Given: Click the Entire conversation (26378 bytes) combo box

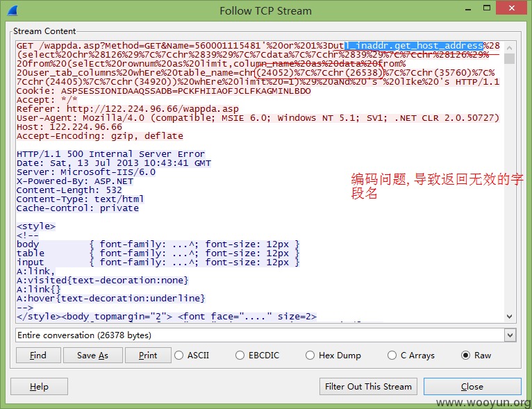Looking at the screenshot, I should click(x=266, y=335).
